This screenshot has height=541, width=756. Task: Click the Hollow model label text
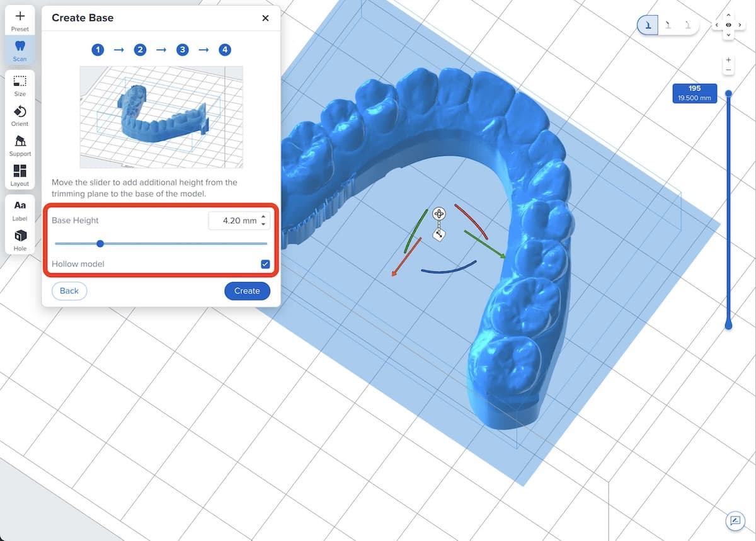(78, 264)
